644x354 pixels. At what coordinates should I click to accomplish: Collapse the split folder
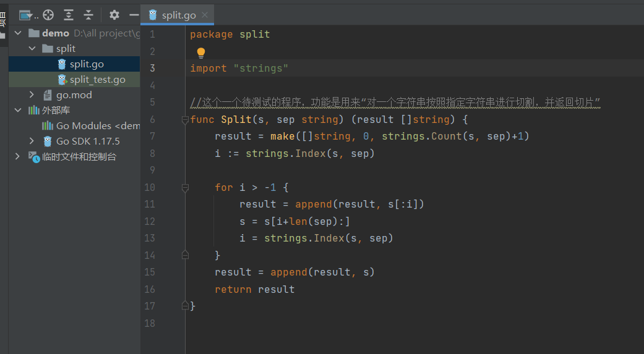(x=32, y=49)
